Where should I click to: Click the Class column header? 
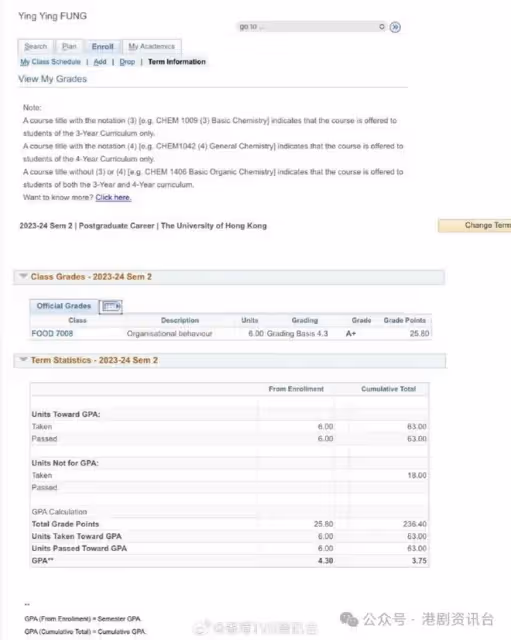pos(78,320)
